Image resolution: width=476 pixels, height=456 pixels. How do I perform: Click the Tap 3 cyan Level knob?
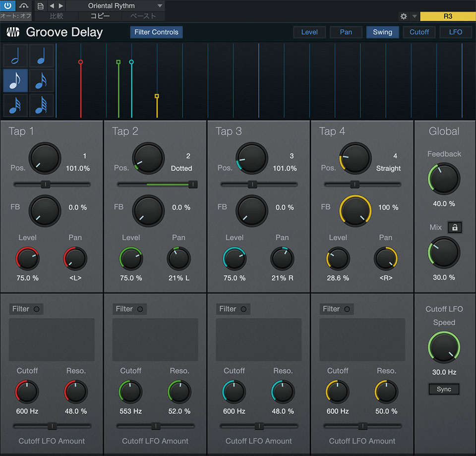(x=235, y=259)
